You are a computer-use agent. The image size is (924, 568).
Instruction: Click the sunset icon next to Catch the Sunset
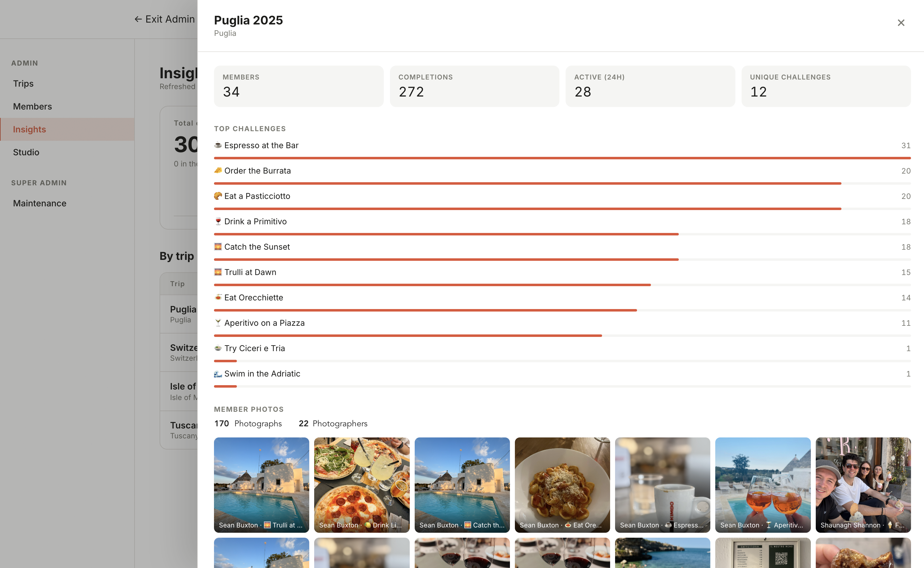pyautogui.click(x=218, y=247)
